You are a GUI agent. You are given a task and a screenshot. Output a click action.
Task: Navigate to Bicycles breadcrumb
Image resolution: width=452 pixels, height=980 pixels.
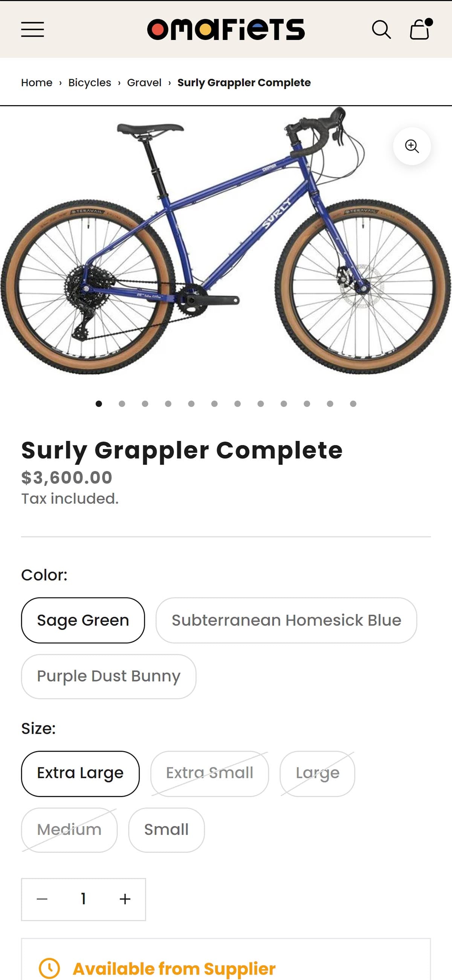click(x=90, y=83)
